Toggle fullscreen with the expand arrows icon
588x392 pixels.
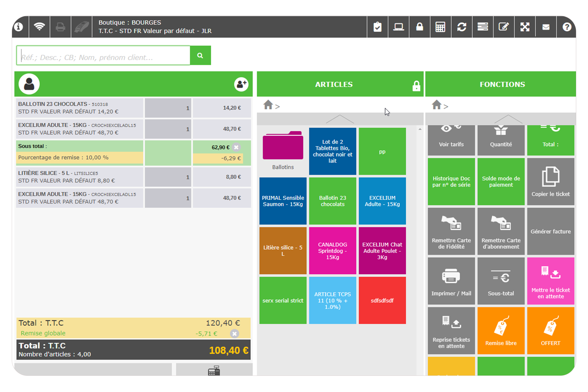[525, 27]
